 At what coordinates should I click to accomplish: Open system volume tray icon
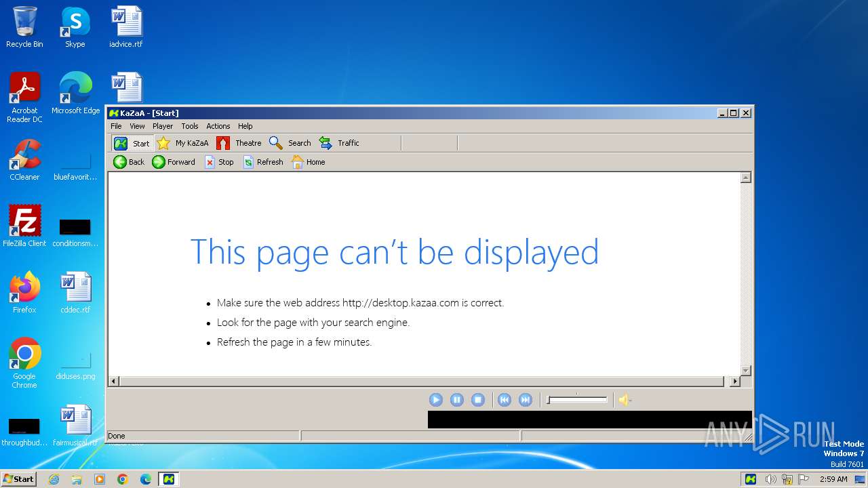770,479
